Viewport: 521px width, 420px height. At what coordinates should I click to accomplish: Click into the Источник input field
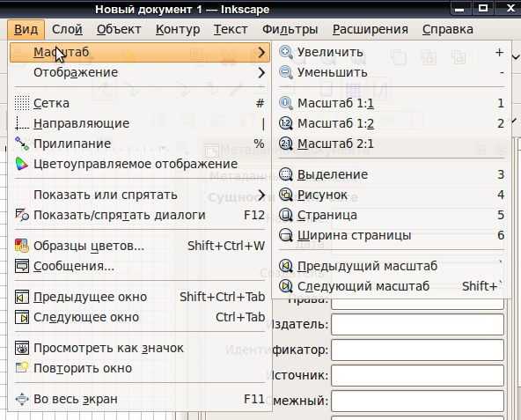418,375
